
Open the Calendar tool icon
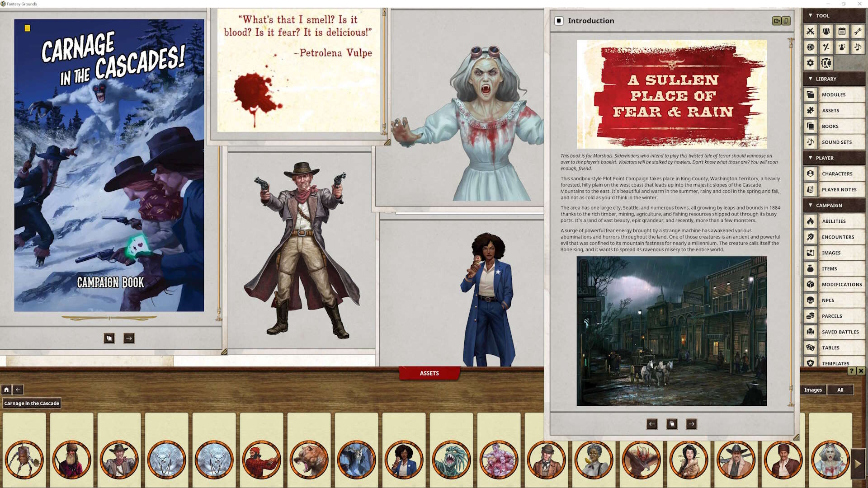point(842,32)
